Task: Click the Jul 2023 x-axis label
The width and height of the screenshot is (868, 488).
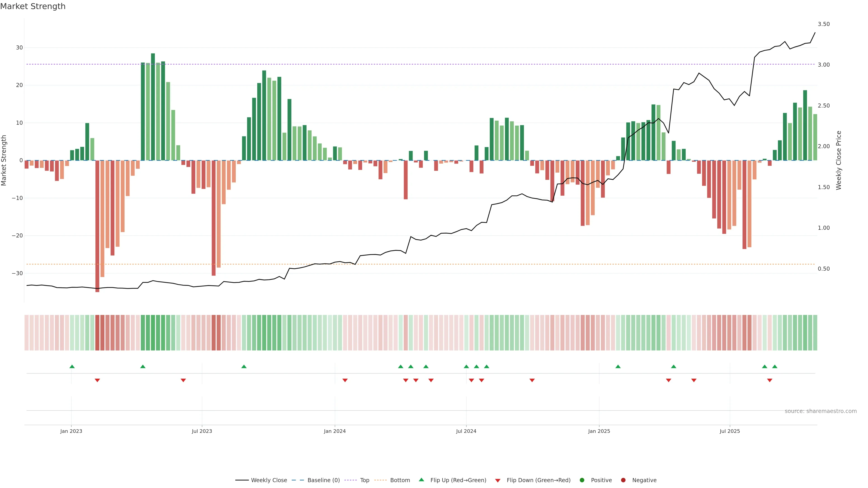Action: pyautogui.click(x=202, y=431)
